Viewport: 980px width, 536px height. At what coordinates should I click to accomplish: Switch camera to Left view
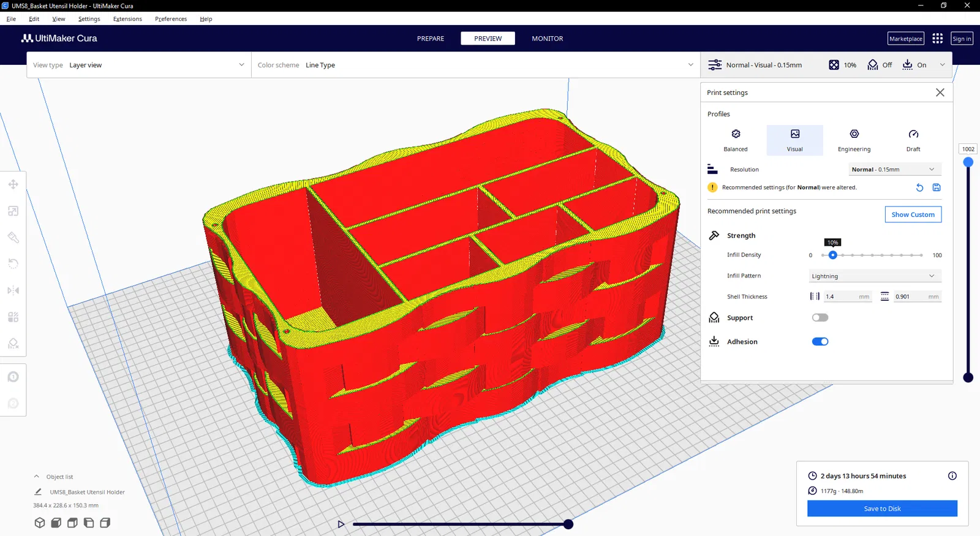[x=89, y=523]
